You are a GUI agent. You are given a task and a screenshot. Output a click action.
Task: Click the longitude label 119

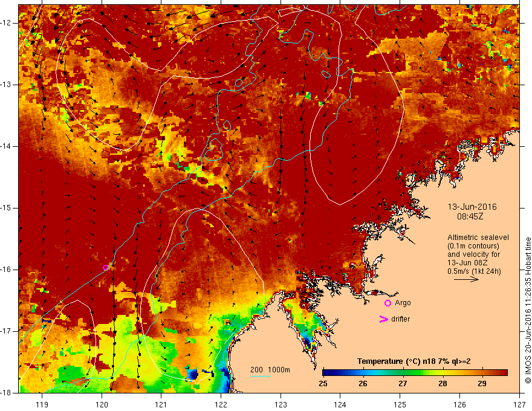pyautogui.click(x=42, y=404)
